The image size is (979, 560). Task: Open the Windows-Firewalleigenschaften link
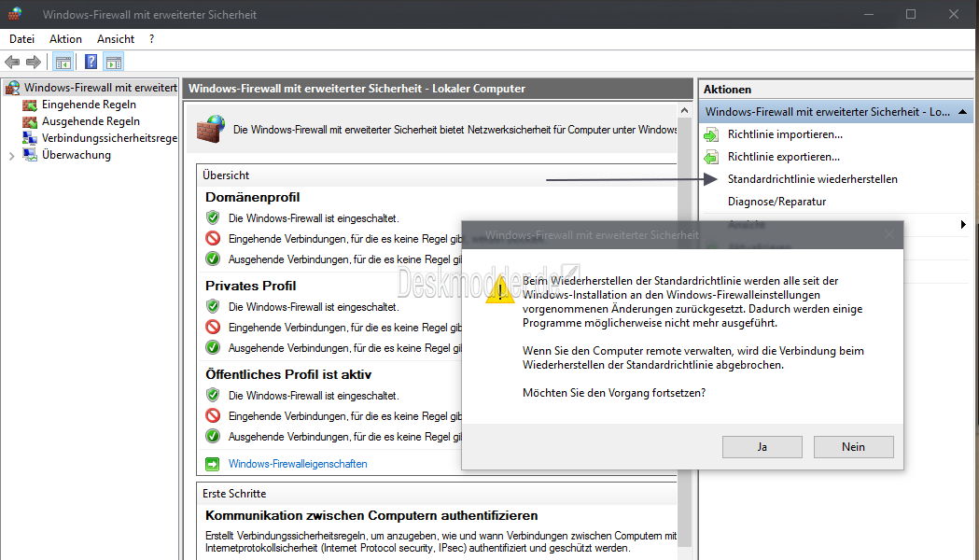point(298,464)
